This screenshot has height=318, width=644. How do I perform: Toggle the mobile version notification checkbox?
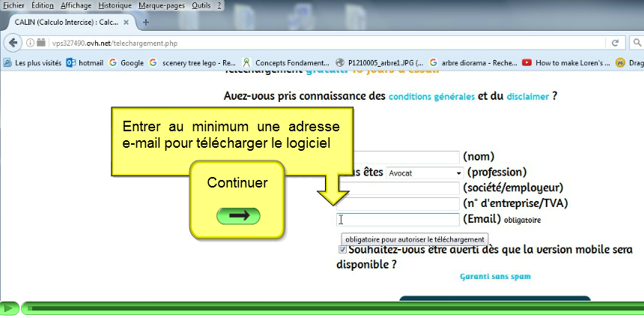pyautogui.click(x=343, y=250)
